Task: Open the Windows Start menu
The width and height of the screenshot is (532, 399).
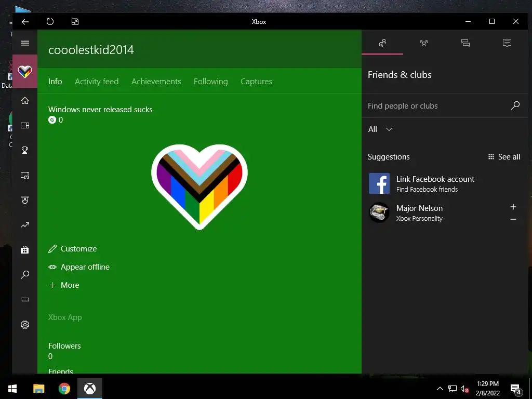Action: (12, 389)
